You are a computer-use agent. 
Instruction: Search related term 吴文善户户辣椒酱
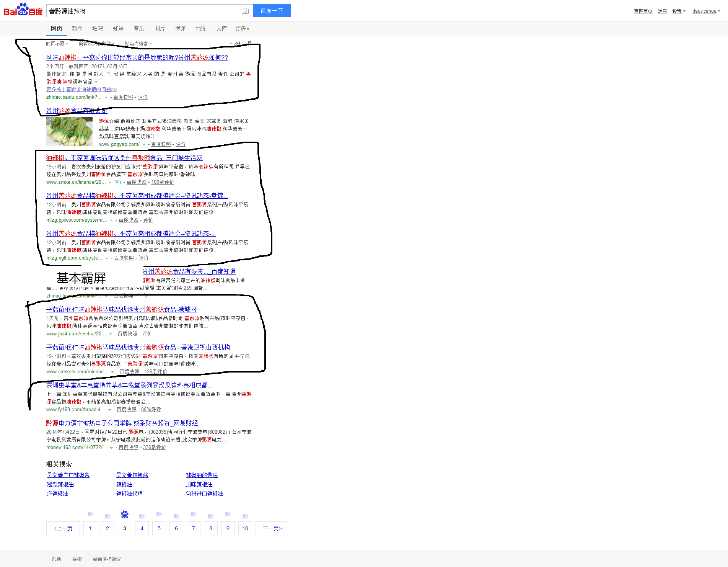tap(68, 475)
